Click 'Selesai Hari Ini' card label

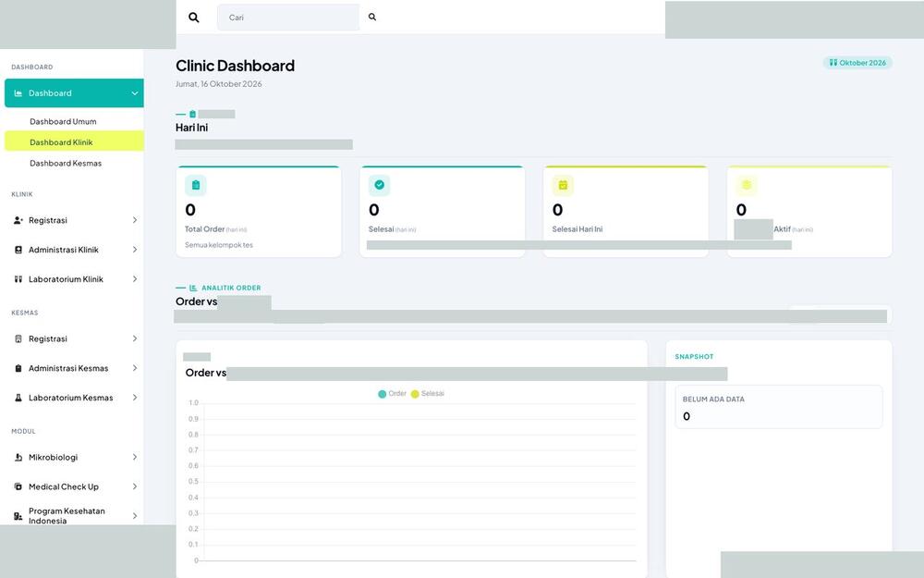(x=577, y=228)
